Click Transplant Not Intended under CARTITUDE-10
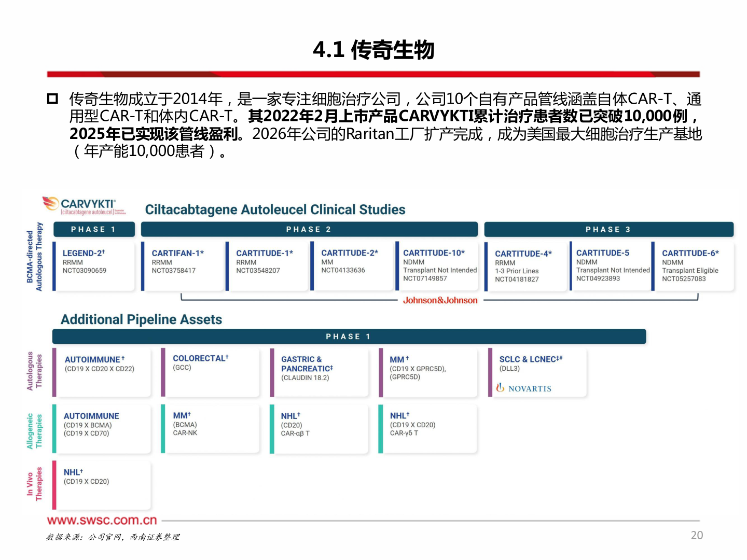 pyautogui.click(x=440, y=270)
